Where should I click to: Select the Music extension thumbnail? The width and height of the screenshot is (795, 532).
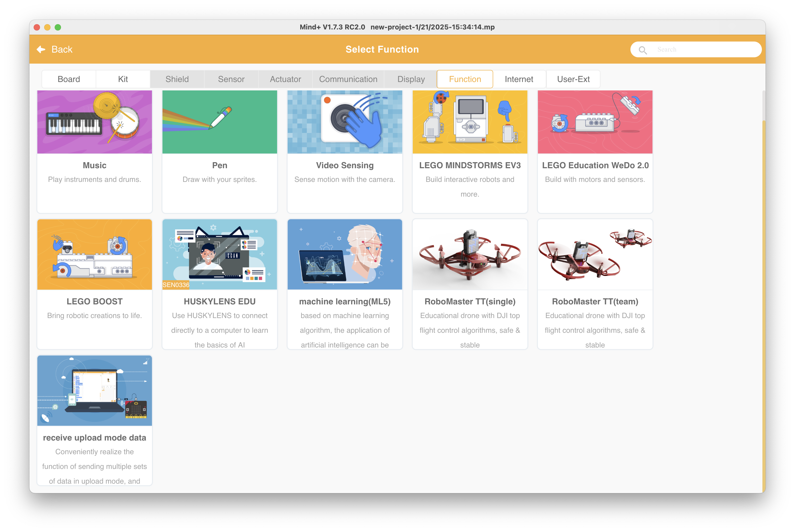(x=95, y=122)
